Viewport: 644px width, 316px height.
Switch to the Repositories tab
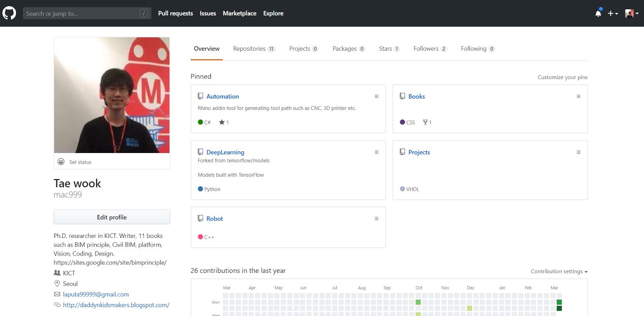coord(254,49)
